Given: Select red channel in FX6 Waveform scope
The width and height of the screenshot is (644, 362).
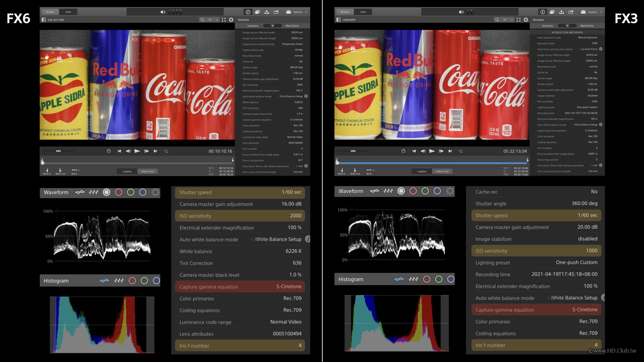Looking at the screenshot, I should tap(118, 192).
